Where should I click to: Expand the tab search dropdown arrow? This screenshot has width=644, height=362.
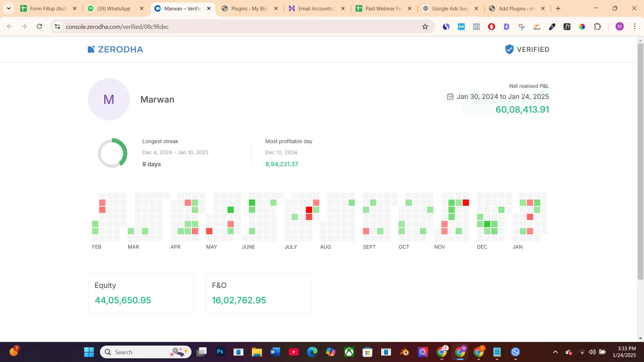pos(9,8)
